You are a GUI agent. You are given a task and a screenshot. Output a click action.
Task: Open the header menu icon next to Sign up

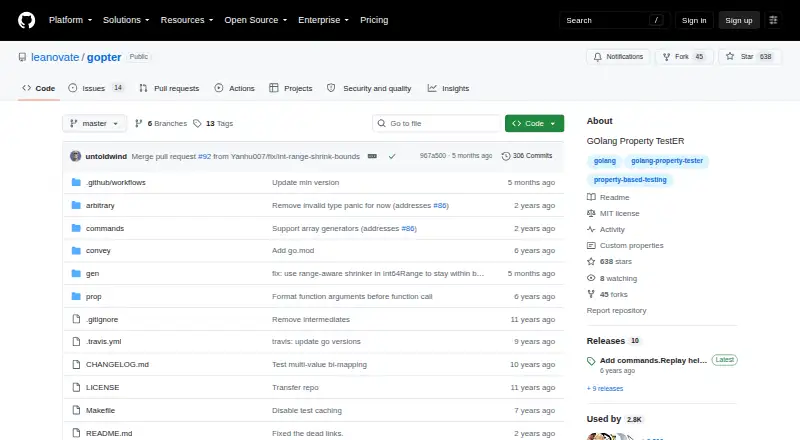click(773, 20)
